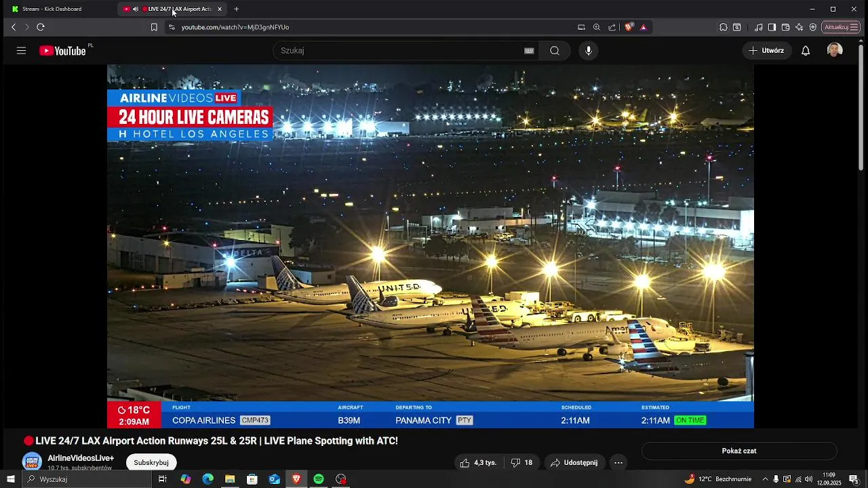
Task: Open Brave VPN shield icon
Action: 813,27
